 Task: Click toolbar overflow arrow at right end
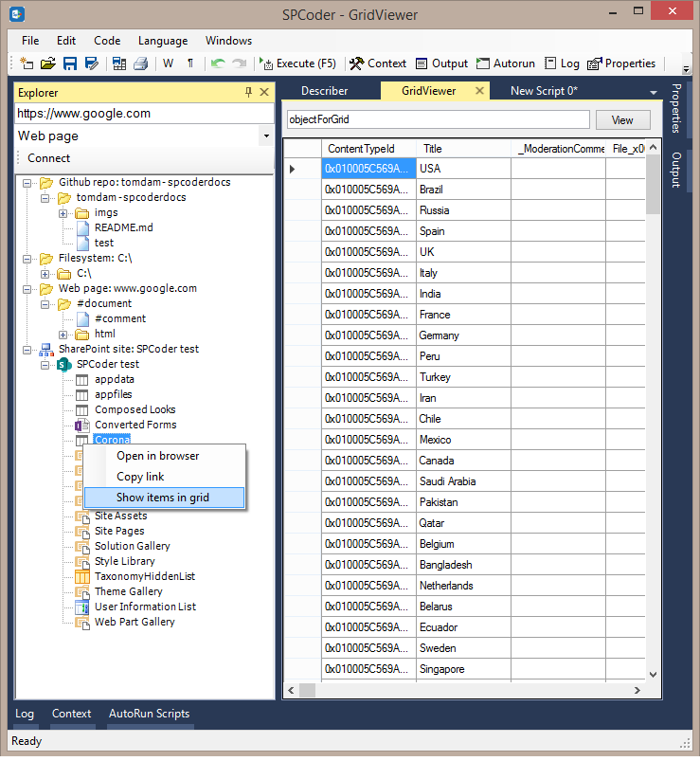coord(686,69)
